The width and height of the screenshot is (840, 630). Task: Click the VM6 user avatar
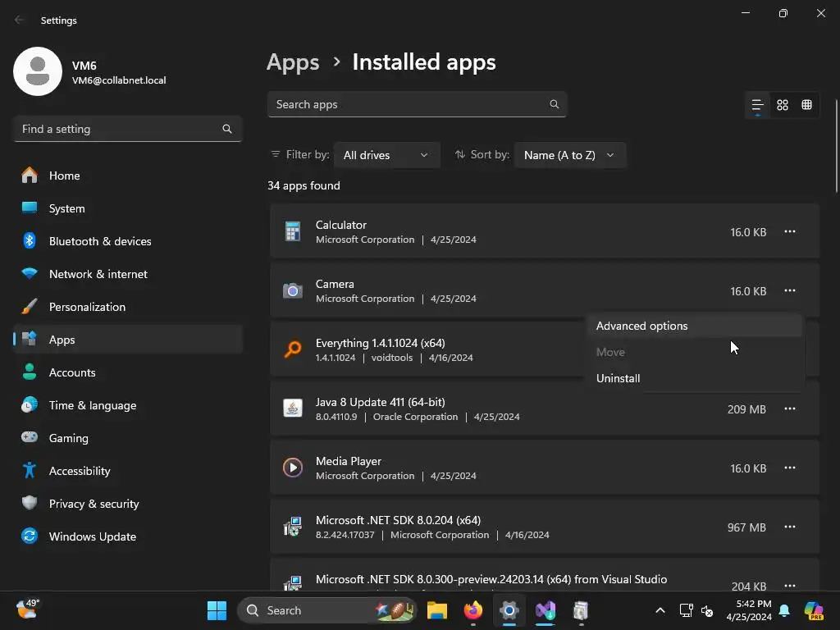38,71
